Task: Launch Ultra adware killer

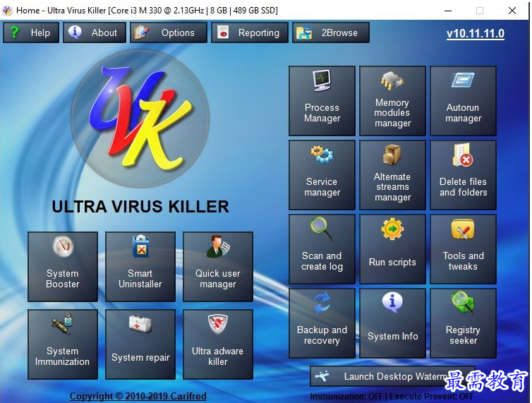Action: [x=218, y=344]
